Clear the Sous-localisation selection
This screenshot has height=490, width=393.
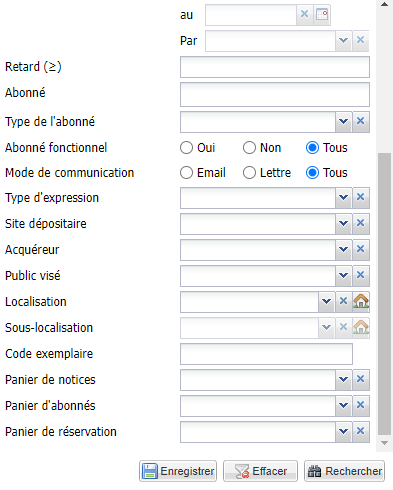[343, 327]
